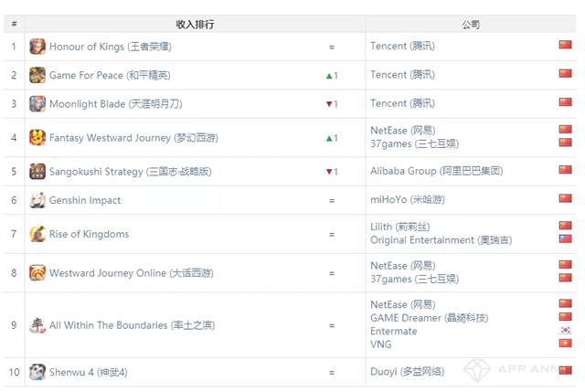Click the Honour of Kings game icon

pos(37,47)
